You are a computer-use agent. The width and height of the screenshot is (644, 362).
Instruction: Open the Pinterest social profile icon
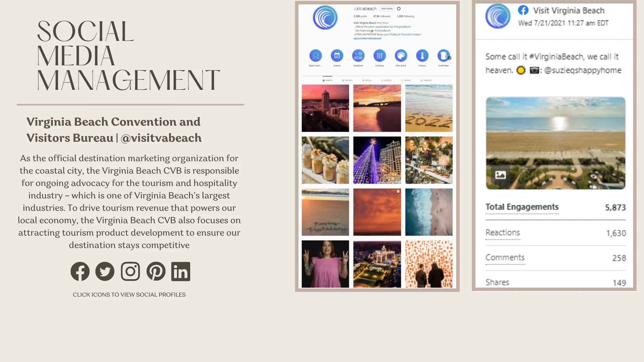[x=156, y=271]
